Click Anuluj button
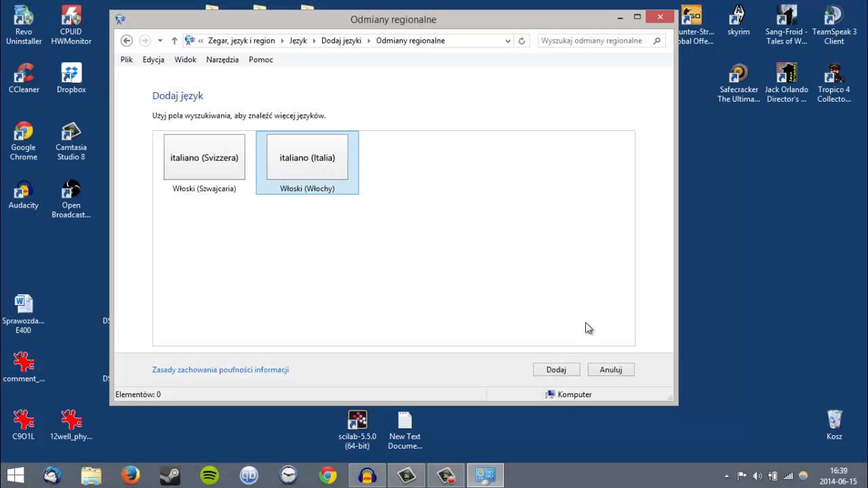 (x=611, y=369)
